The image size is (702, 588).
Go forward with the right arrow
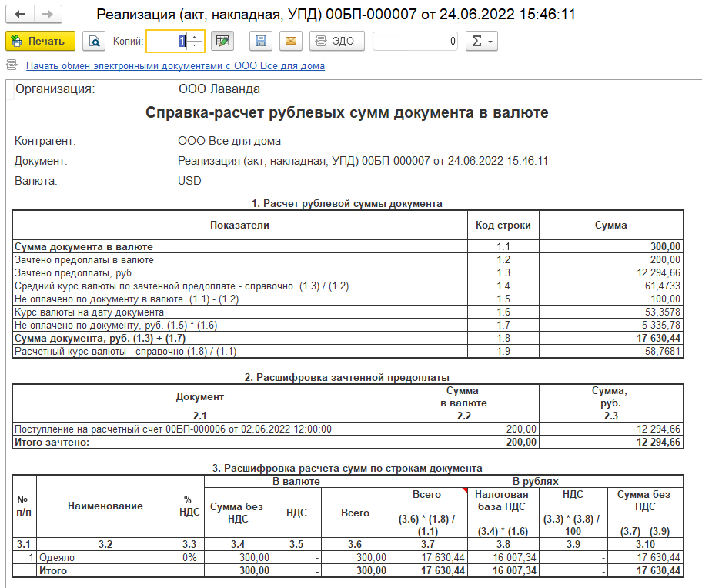click(48, 15)
